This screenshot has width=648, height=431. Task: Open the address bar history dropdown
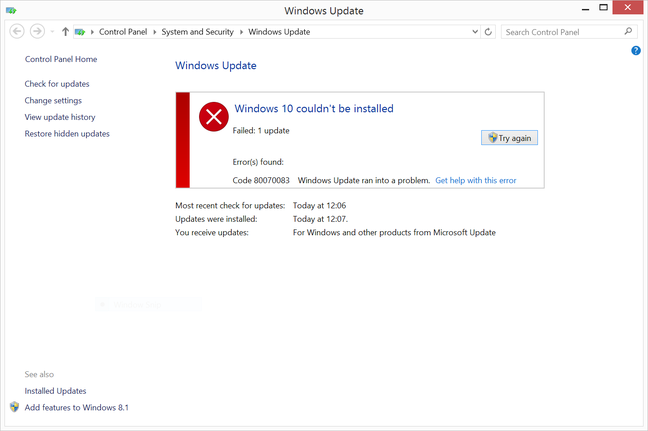point(475,32)
